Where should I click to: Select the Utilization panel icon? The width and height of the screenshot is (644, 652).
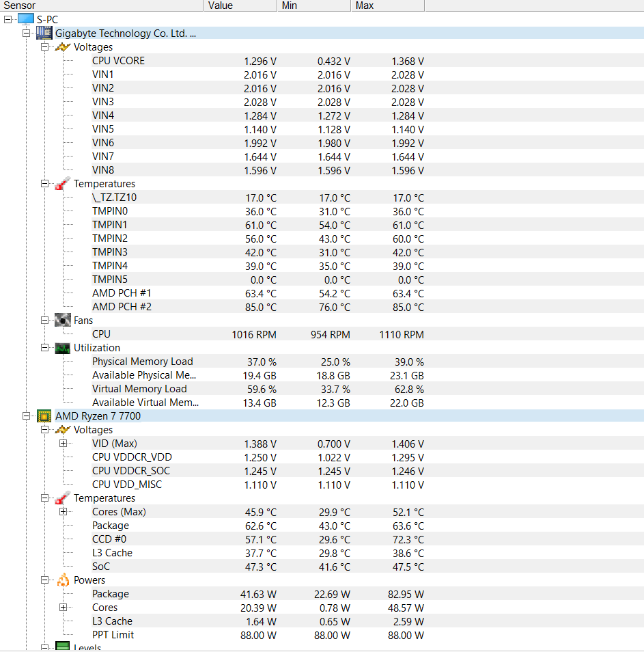click(x=63, y=347)
